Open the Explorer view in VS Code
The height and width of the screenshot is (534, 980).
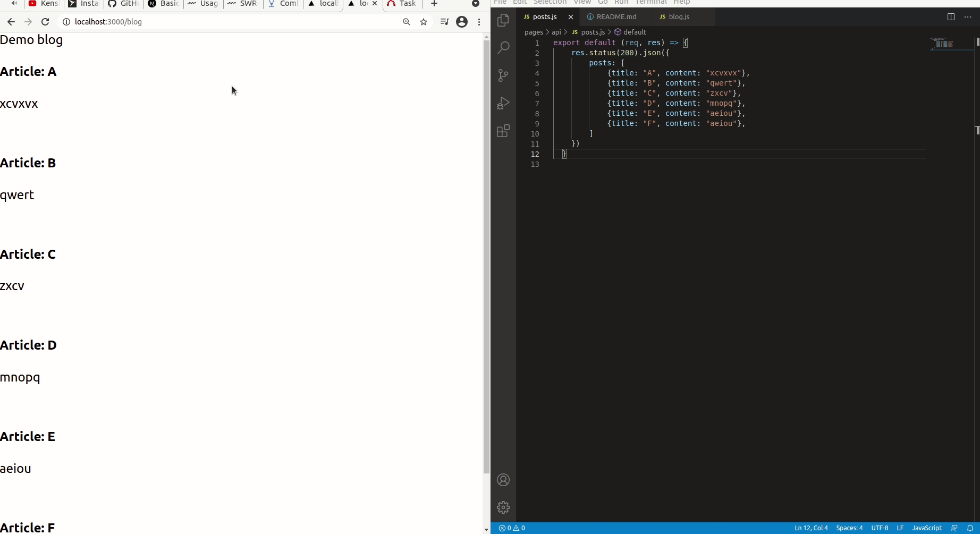tap(503, 20)
